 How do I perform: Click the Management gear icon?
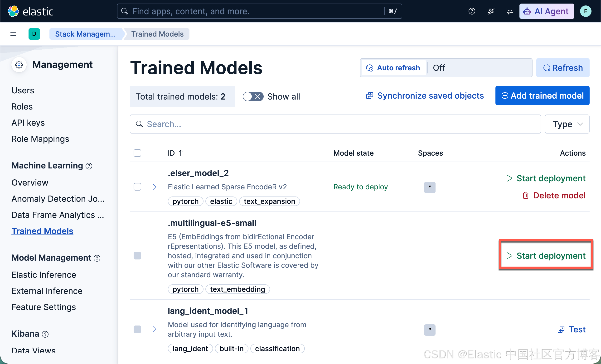[19, 65]
